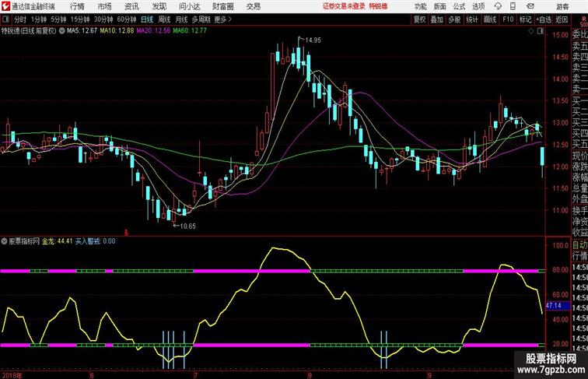Select the 日线 daily period
This screenshot has width=588, height=379.
[x=147, y=19]
